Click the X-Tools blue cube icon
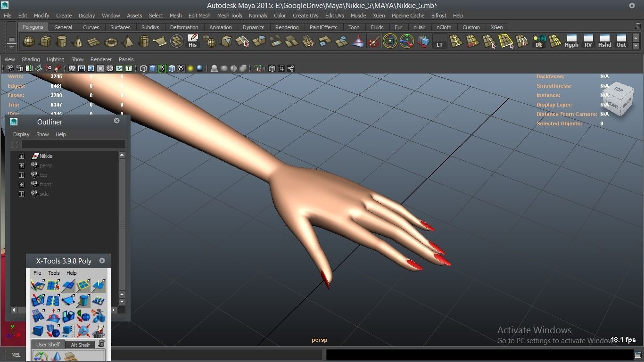This screenshot has height=362, width=644. 38,330
